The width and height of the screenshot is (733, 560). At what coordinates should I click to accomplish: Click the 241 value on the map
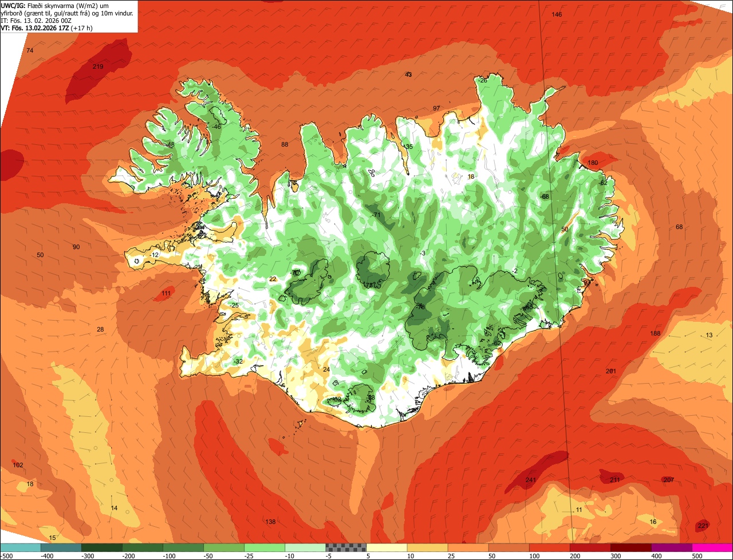tap(531, 480)
